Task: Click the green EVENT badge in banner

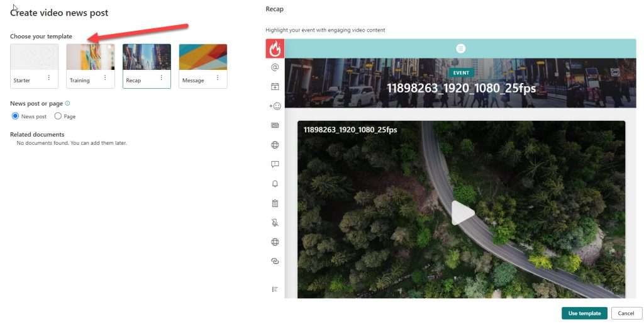Action: tap(461, 73)
